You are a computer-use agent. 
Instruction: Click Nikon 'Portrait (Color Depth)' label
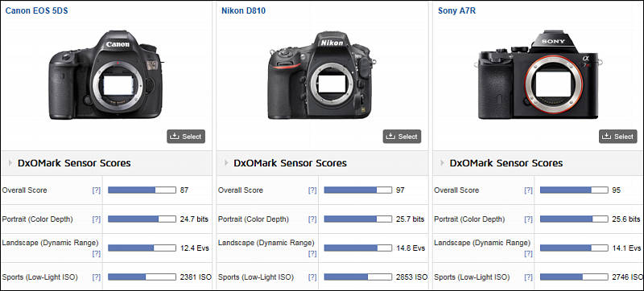coord(254,219)
